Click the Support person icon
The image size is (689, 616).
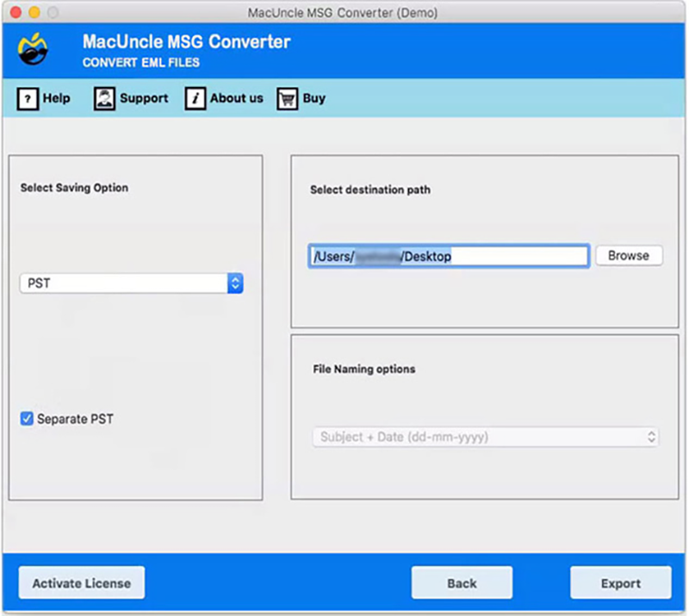pos(105,98)
